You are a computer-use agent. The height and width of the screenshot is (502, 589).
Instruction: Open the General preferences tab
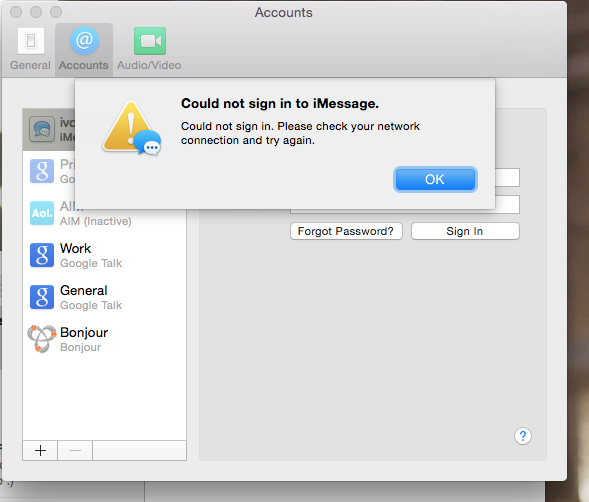30,49
